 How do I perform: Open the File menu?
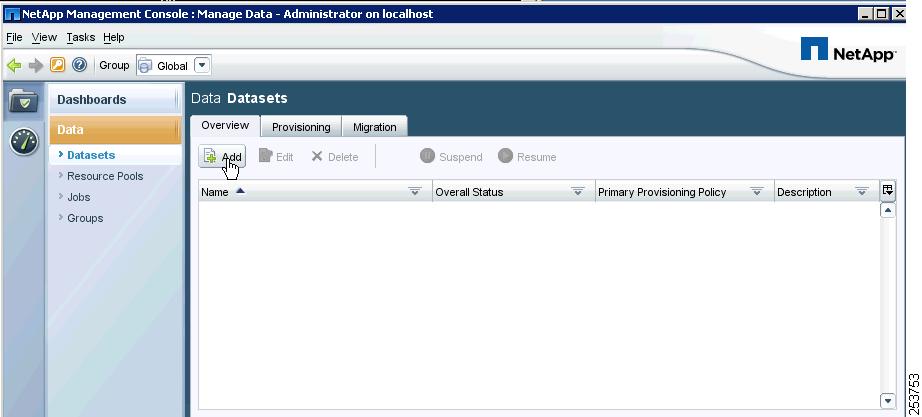click(x=14, y=37)
